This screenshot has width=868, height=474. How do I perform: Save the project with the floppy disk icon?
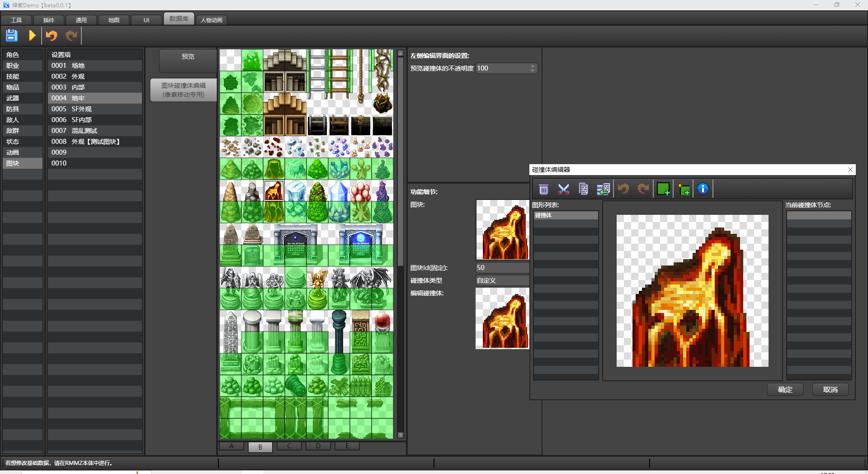(x=12, y=35)
